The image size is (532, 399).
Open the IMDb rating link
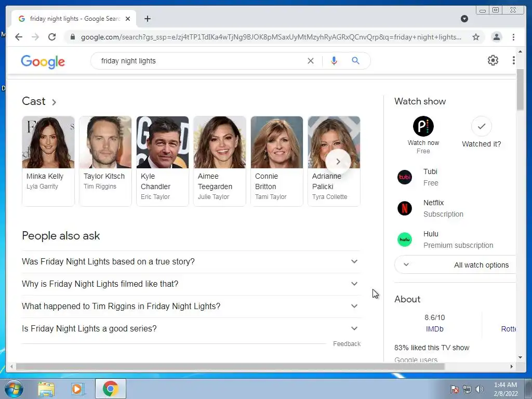(x=435, y=329)
